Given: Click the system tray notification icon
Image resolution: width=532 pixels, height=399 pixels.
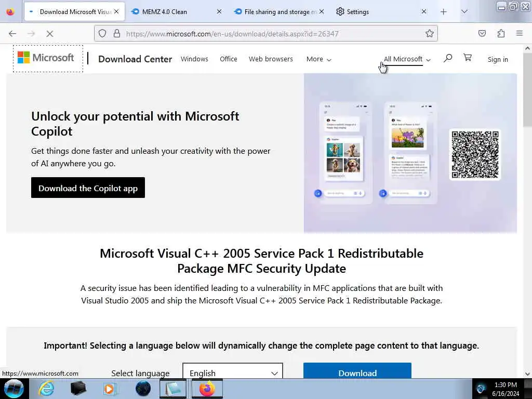Looking at the screenshot, I should pyautogui.click(x=481, y=389).
